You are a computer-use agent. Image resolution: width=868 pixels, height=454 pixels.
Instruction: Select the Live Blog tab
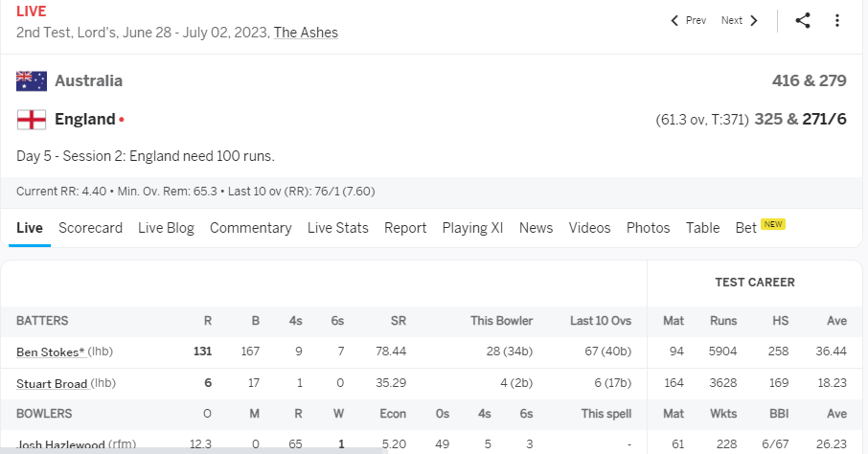coord(166,228)
